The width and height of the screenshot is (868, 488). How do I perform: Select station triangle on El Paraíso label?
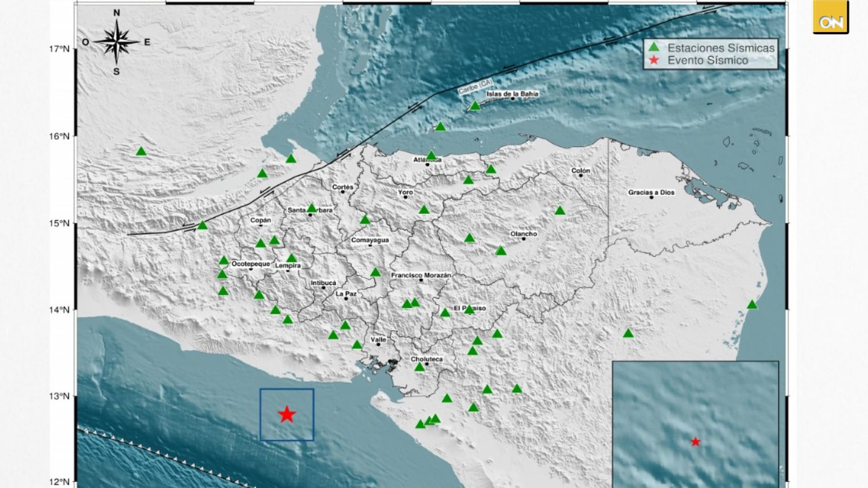click(x=469, y=309)
